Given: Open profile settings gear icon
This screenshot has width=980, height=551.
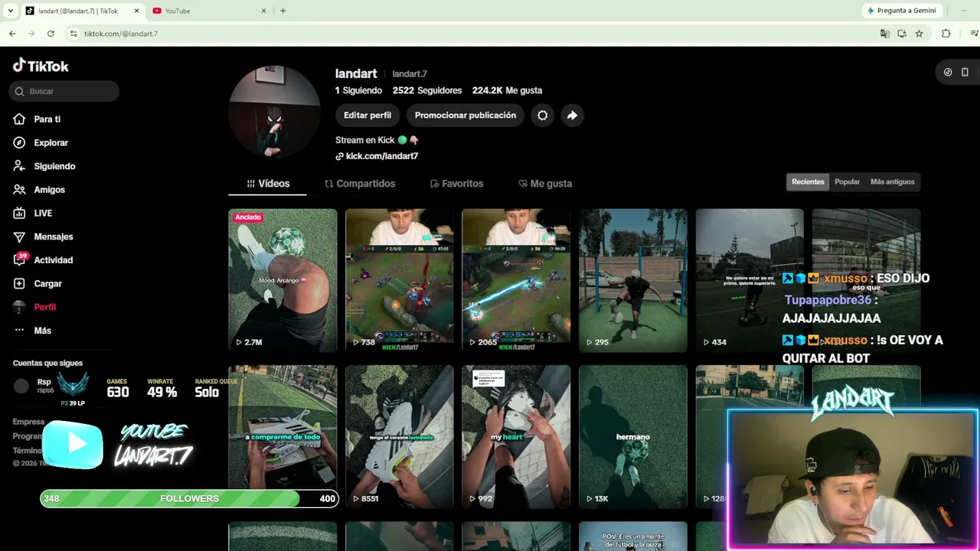Looking at the screenshot, I should [x=542, y=116].
